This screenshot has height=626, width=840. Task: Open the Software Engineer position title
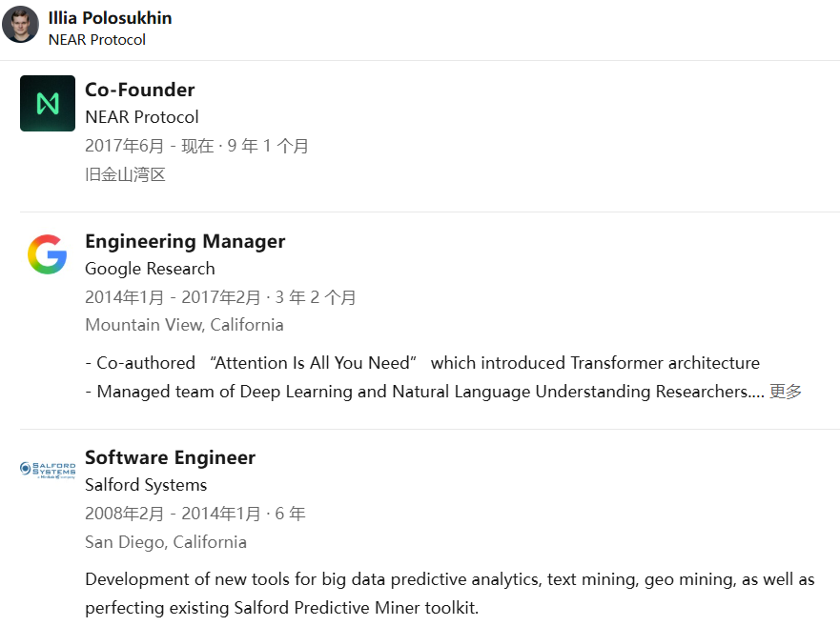pyautogui.click(x=171, y=457)
